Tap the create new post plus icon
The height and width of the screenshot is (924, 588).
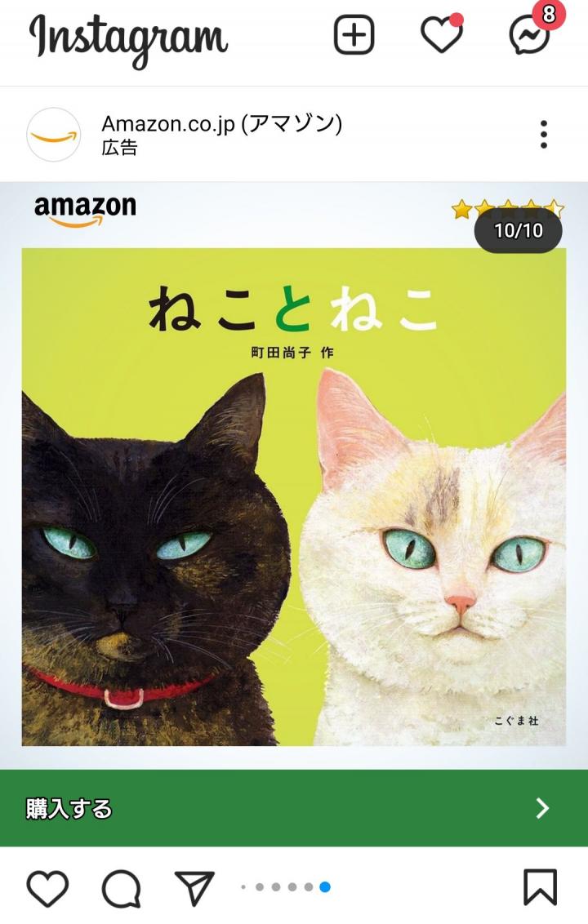tap(354, 35)
